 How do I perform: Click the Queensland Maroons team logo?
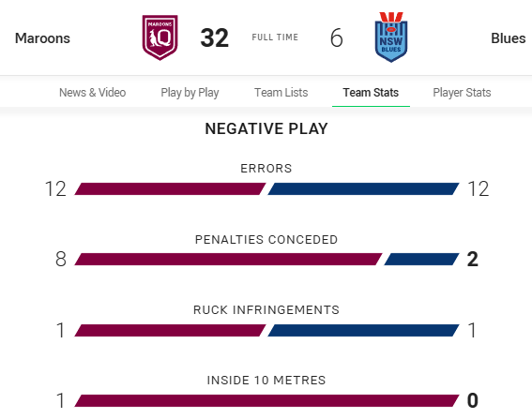160,37
